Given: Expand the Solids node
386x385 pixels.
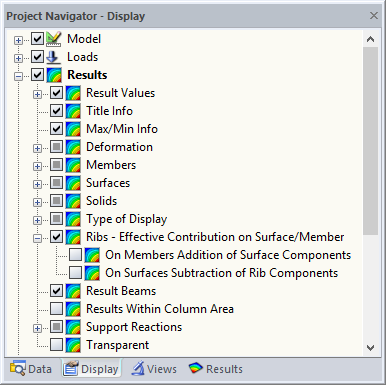Looking at the screenshot, I should click(37, 202).
